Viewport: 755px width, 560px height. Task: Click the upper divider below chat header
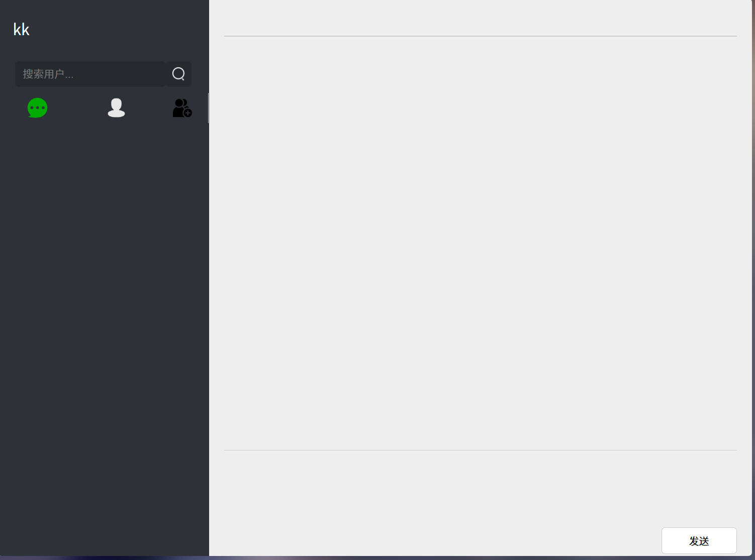[480, 36]
